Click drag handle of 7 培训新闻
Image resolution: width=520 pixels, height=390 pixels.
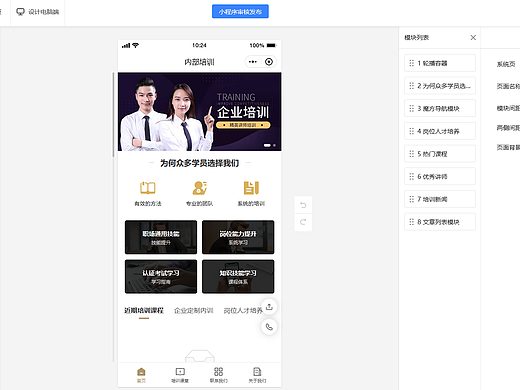pyautogui.click(x=412, y=199)
